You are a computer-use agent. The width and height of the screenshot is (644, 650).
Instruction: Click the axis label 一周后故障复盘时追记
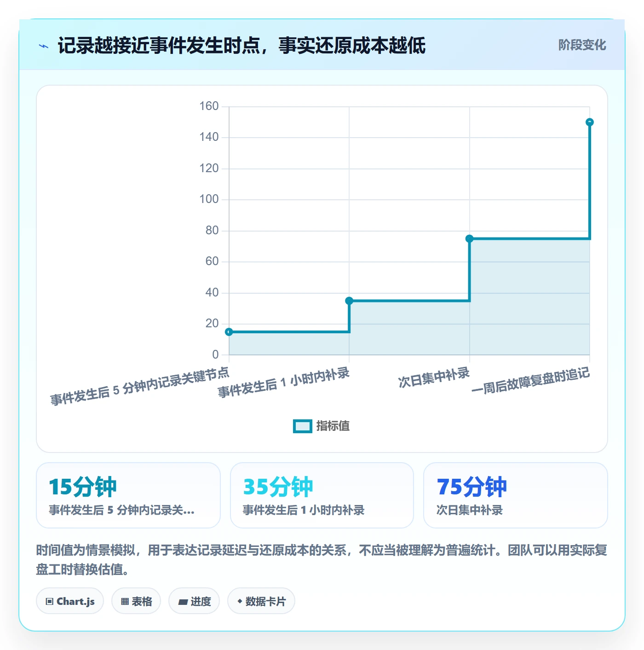[x=530, y=381]
